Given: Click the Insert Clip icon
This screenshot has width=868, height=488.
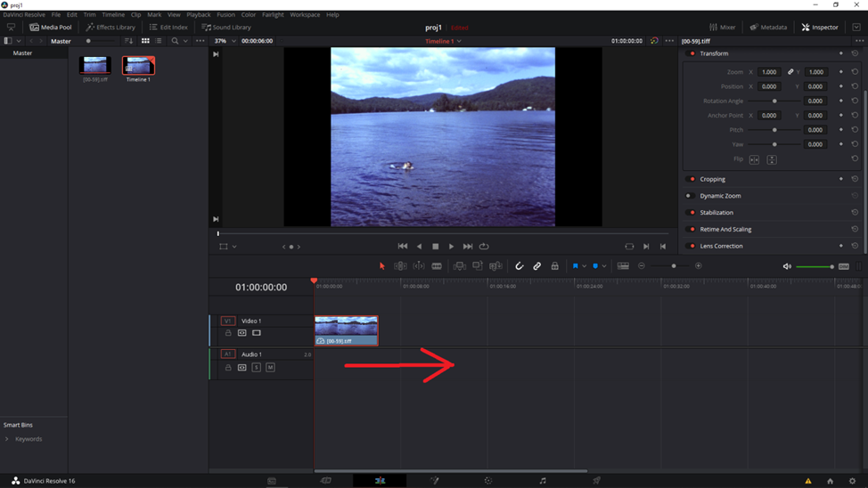Looking at the screenshot, I should [x=460, y=266].
